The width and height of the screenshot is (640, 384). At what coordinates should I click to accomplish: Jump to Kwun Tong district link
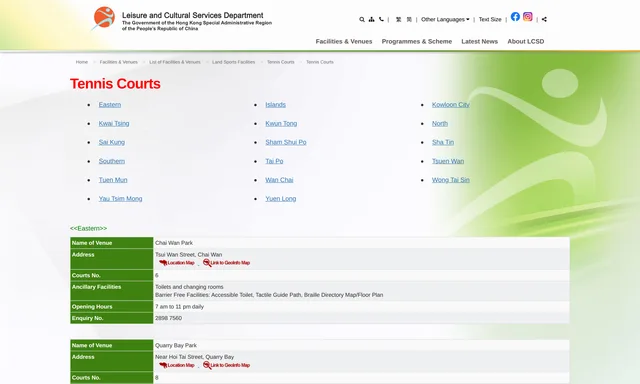tap(281, 123)
